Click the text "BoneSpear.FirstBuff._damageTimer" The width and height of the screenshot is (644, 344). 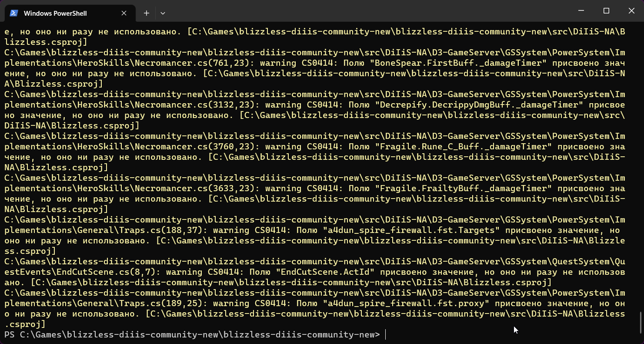pyautogui.click(x=457, y=63)
